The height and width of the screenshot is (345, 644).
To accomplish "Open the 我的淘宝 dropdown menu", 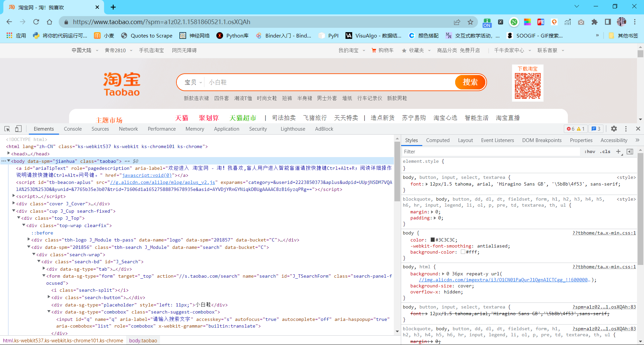I will pyautogui.click(x=352, y=50).
